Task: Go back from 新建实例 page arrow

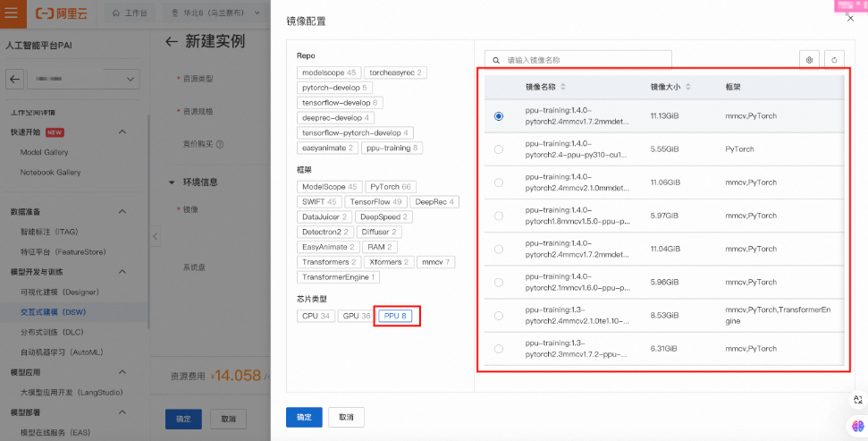Action: (172, 41)
